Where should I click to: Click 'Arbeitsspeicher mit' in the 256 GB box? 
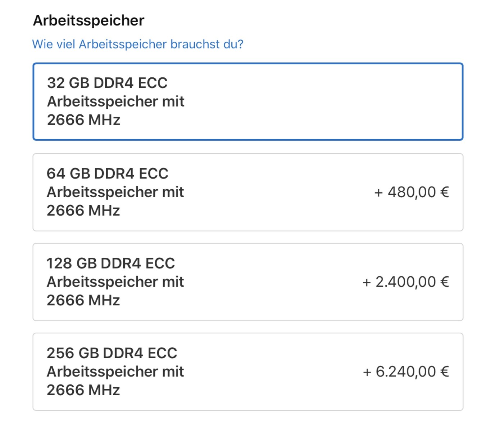click(x=115, y=372)
